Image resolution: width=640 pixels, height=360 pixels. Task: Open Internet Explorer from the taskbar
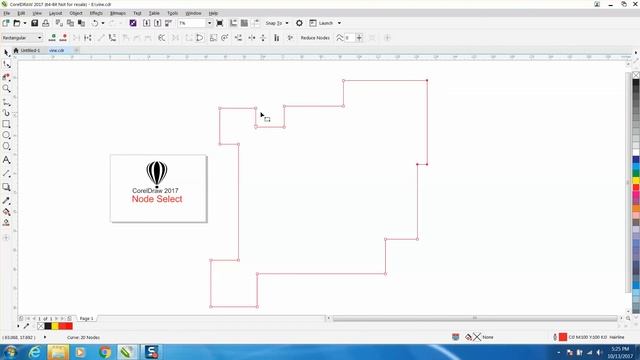point(35,352)
